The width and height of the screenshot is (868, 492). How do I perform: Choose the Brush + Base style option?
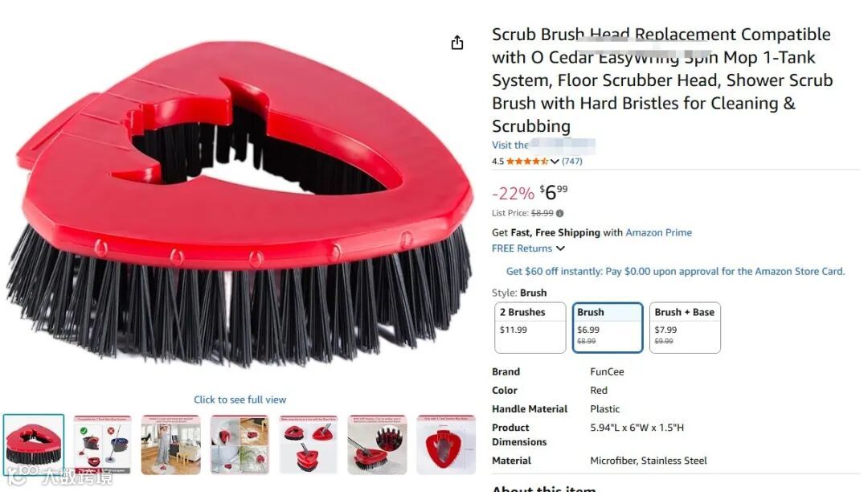(x=685, y=328)
